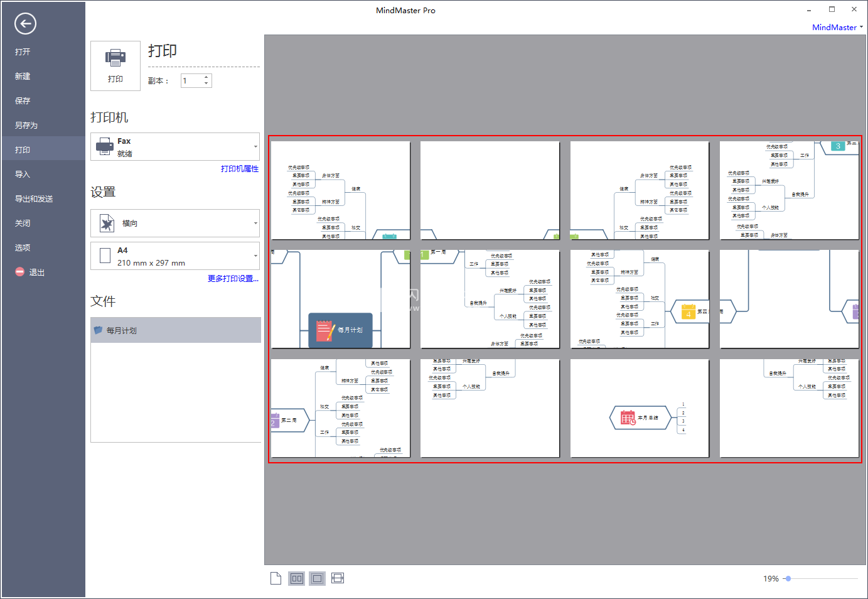This screenshot has height=599, width=868.
Task: Expand the Fax printer dropdown
Action: pyautogui.click(x=255, y=147)
